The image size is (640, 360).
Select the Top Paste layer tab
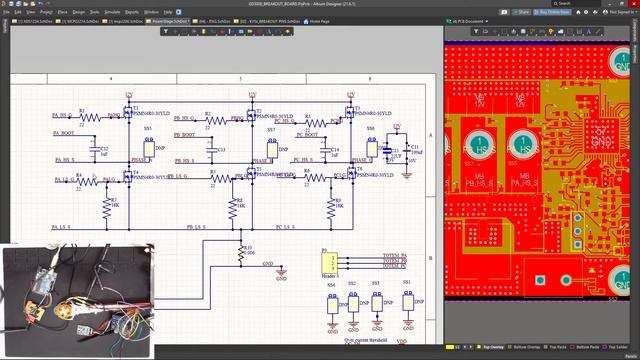[554, 347]
